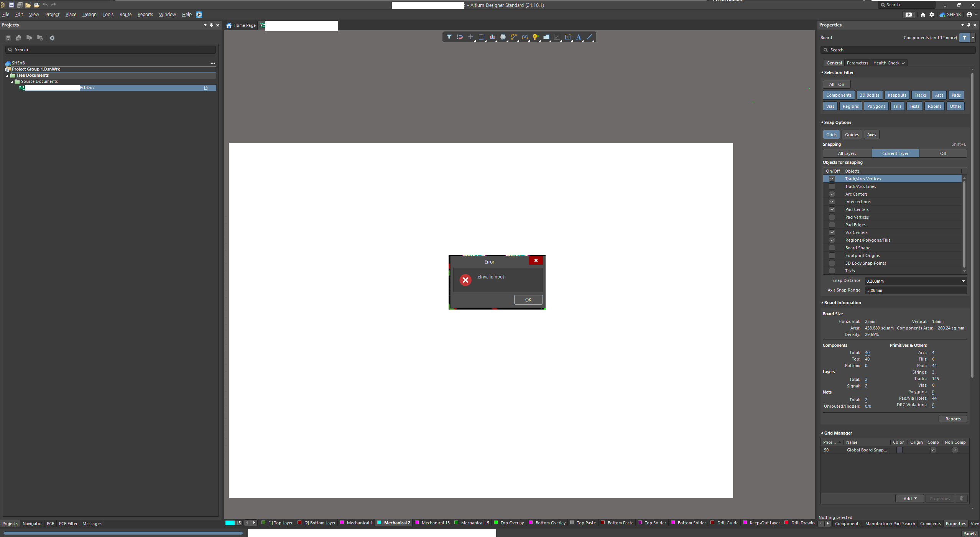Open the Add grid dropdown
The width and height of the screenshot is (980, 537).
pos(909,499)
